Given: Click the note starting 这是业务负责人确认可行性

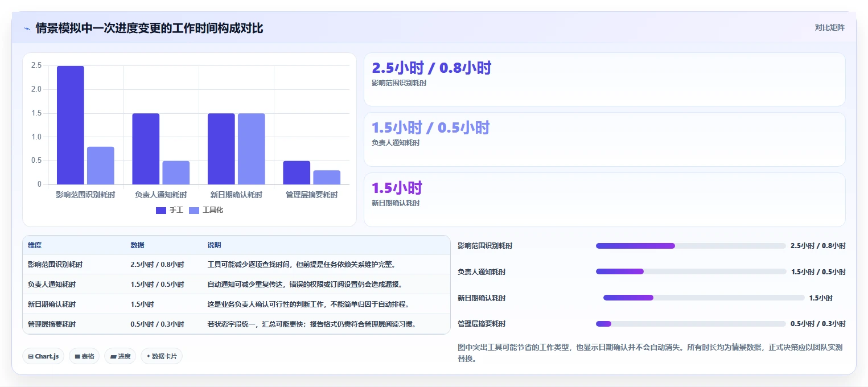Looking at the screenshot, I should pos(308,304).
